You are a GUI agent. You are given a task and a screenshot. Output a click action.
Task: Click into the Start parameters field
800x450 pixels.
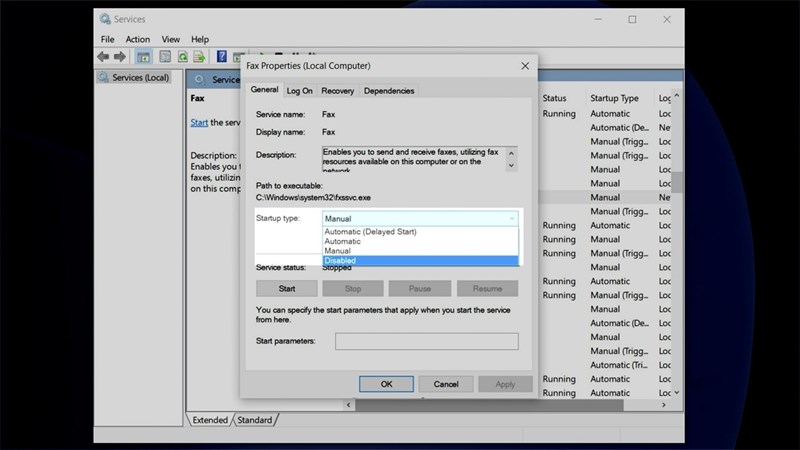427,341
